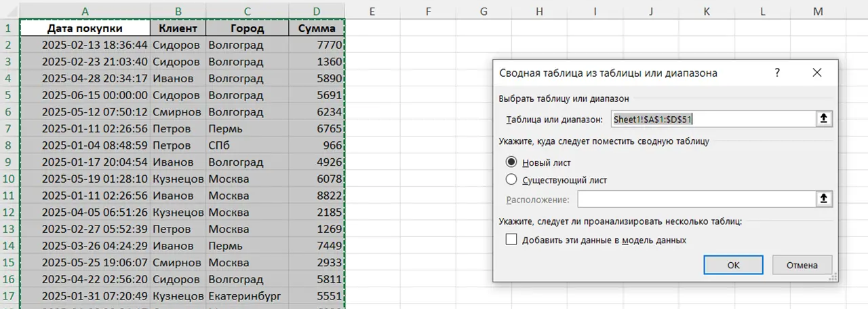Click the Сумма header cell
Viewport: 868px width, 309px height.
coord(317,29)
